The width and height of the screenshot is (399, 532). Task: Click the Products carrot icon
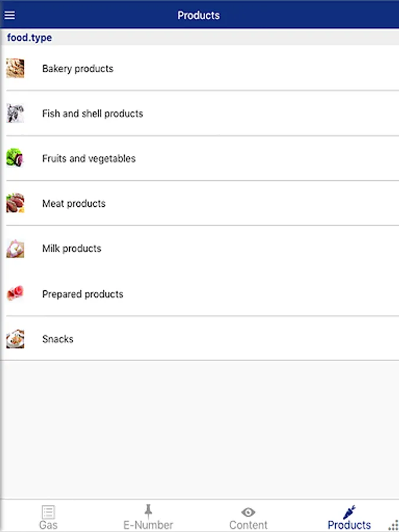pos(349,511)
